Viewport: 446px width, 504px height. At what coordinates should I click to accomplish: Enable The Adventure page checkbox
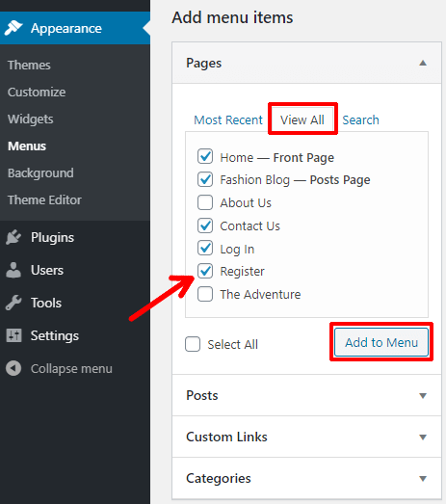click(x=205, y=294)
